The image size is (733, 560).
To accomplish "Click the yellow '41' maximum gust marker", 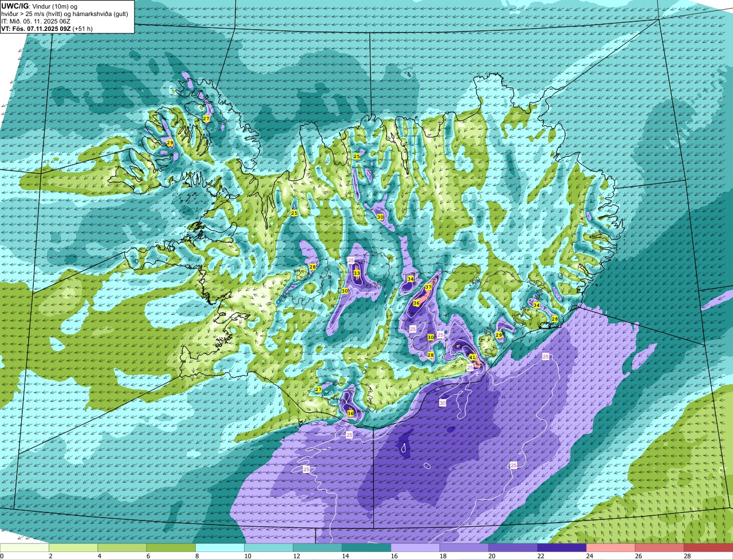I will click(472, 357).
